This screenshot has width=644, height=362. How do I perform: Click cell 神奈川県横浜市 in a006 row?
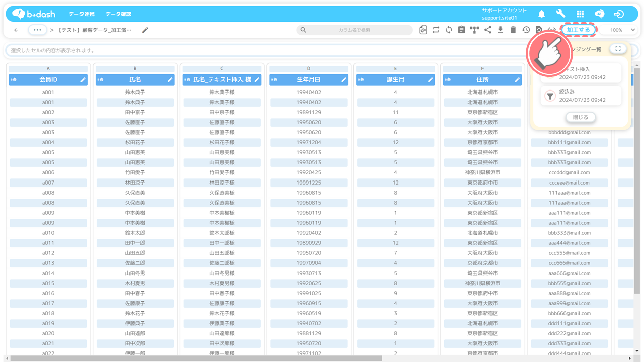[x=482, y=172]
